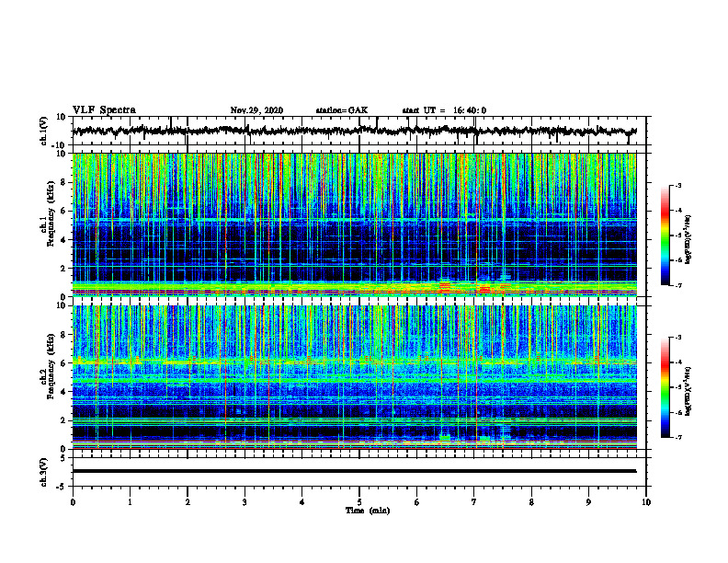The image size is (728, 563).
Task: Click the "ch.2 Frequency (kHz)" axis label
Action: 48,366
